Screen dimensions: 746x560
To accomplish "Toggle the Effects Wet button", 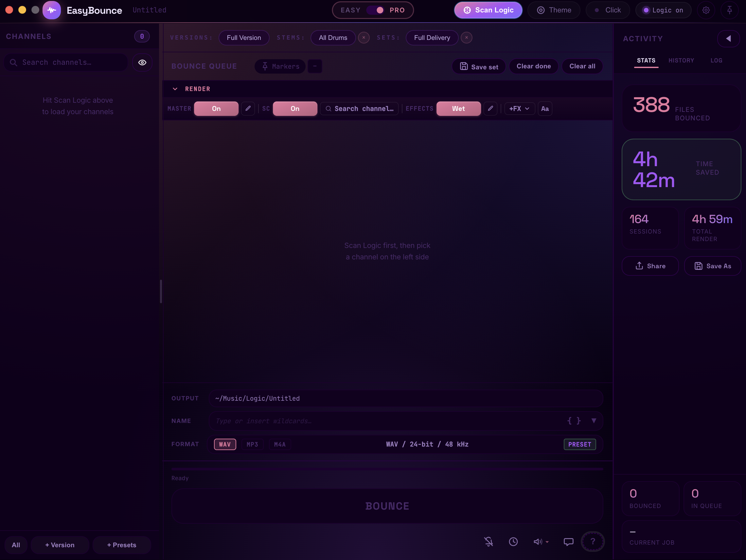I will point(459,109).
